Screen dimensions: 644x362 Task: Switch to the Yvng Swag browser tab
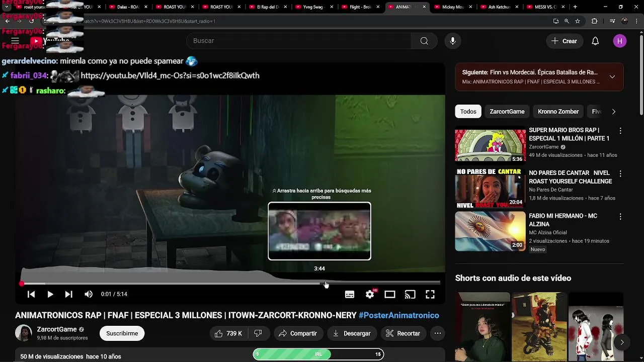click(314, 7)
